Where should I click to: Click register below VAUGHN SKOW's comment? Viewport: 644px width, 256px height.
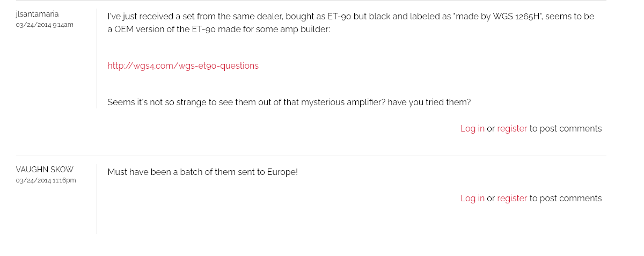512,199
